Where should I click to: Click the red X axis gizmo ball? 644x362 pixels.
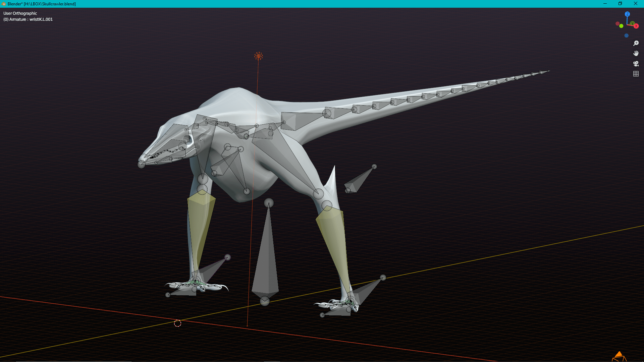coord(636,26)
